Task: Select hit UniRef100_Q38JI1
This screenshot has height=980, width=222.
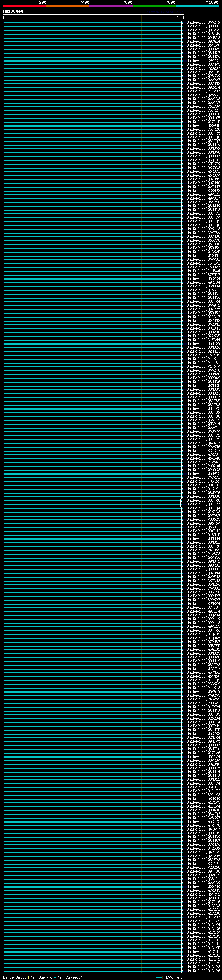Action: coord(203,879)
